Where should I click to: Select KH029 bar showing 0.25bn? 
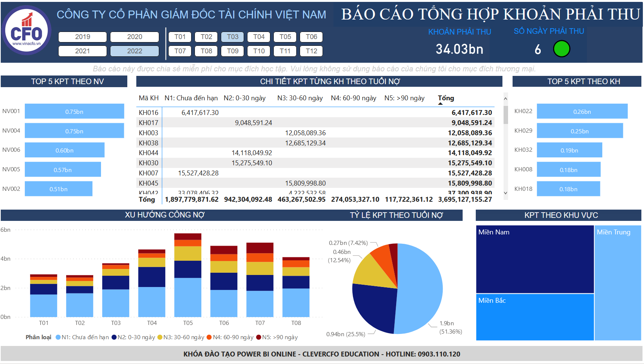[x=580, y=131]
